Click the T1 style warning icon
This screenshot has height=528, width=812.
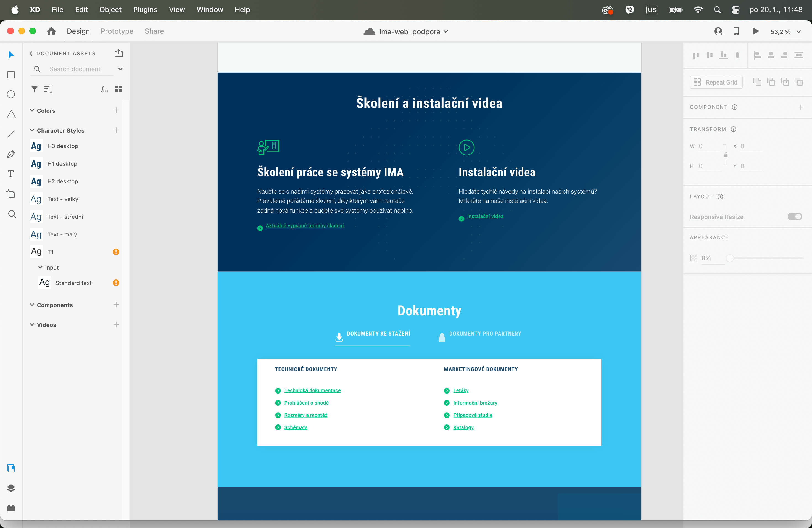coord(116,252)
